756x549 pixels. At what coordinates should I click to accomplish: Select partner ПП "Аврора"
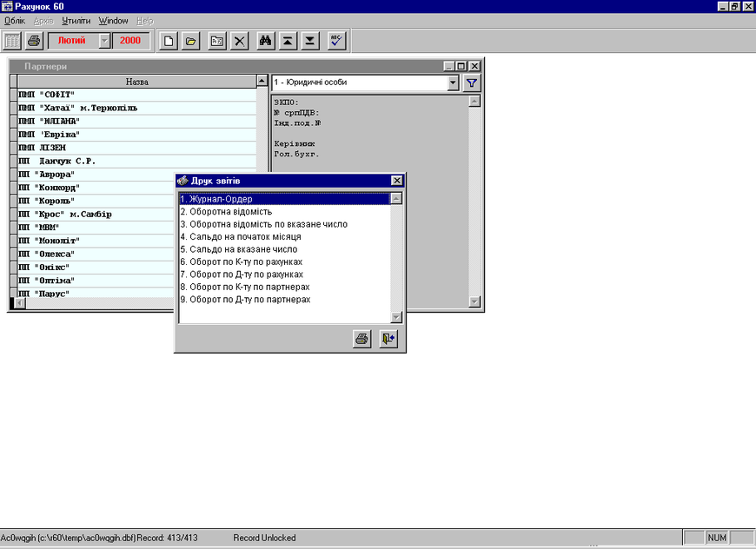click(x=96, y=174)
